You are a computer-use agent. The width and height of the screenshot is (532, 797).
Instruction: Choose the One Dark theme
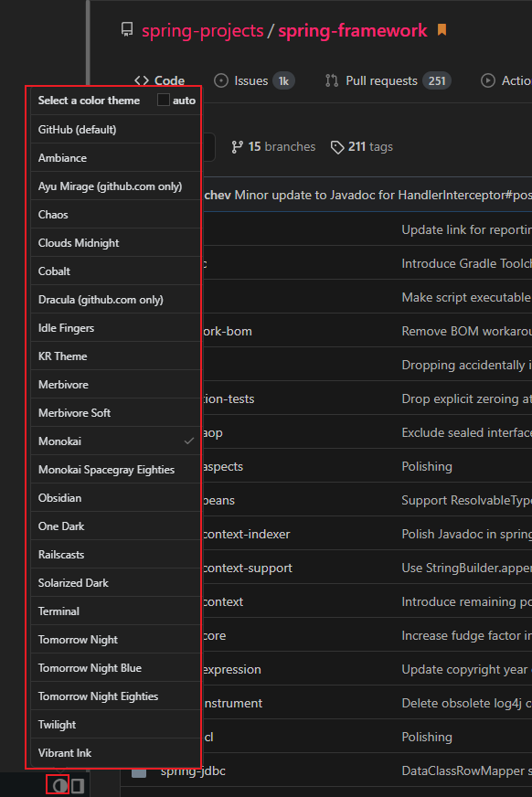pos(115,526)
